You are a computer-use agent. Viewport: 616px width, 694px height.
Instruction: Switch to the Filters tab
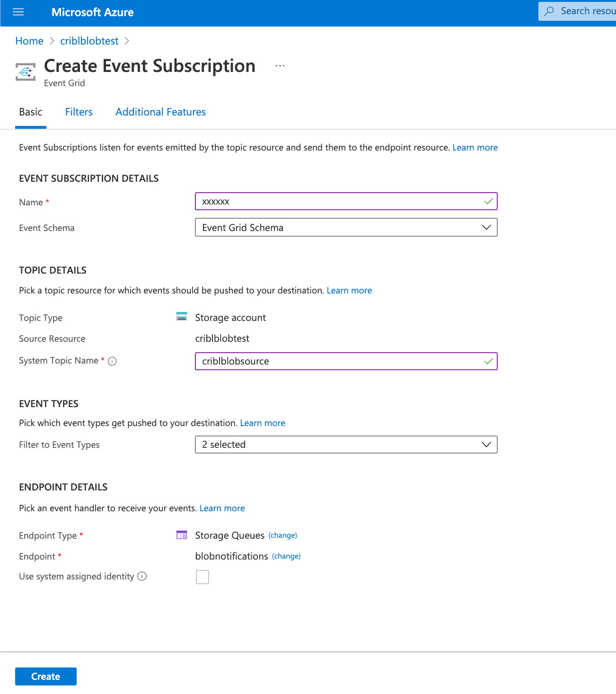pyautogui.click(x=79, y=112)
